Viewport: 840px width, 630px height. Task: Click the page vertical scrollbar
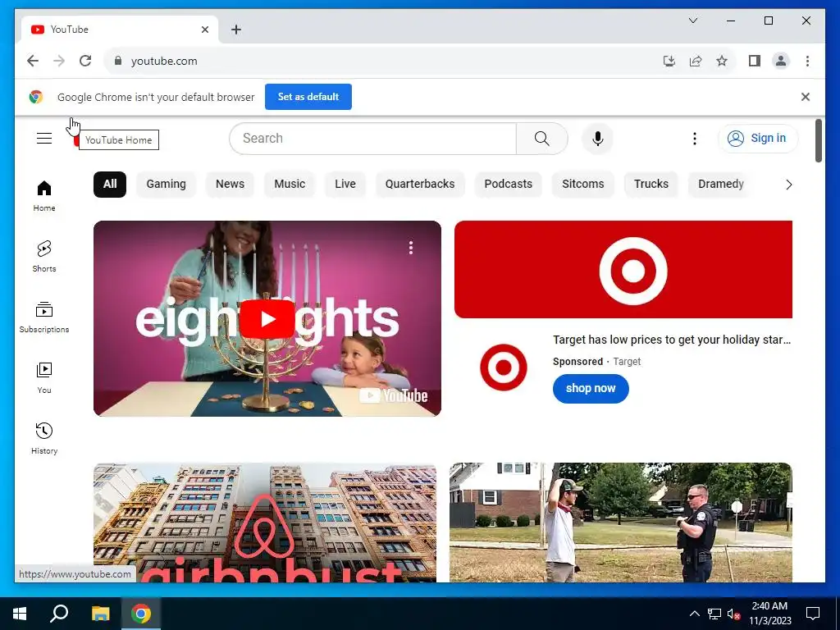click(x=818, y=141)
